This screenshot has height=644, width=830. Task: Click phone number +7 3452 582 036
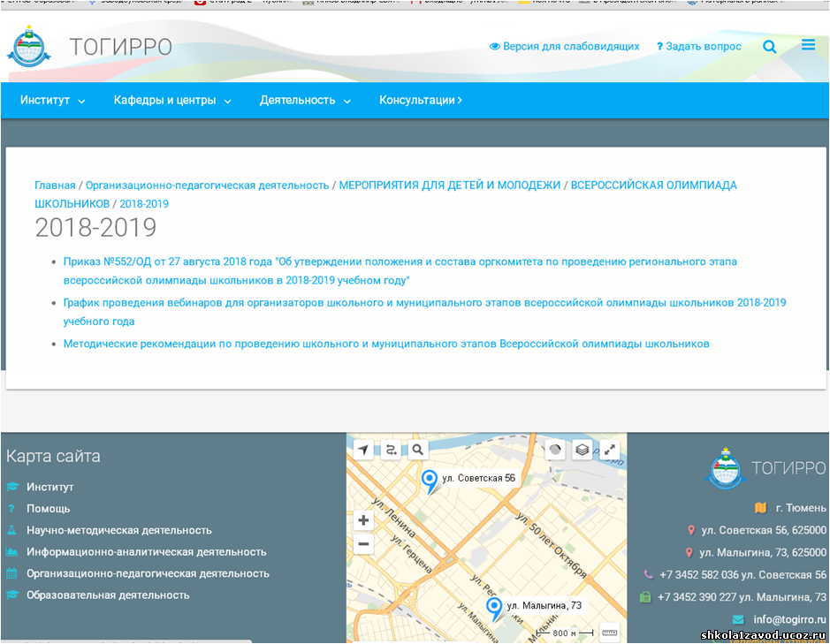tap(698, 575)
